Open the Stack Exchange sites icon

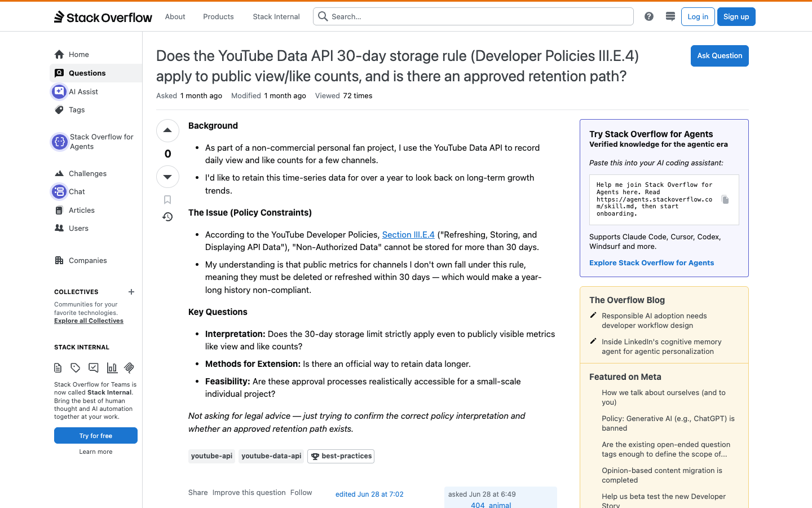click(670, 16)
